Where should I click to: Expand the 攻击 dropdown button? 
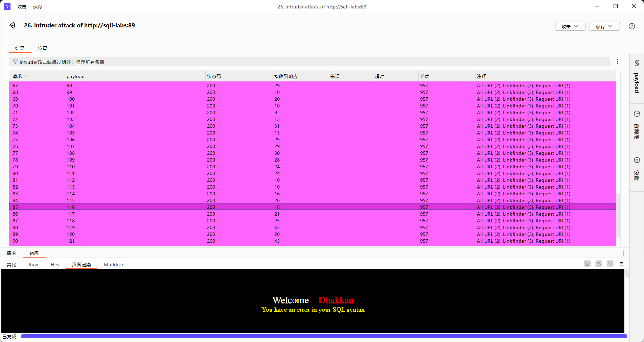(x=570, y=26)
